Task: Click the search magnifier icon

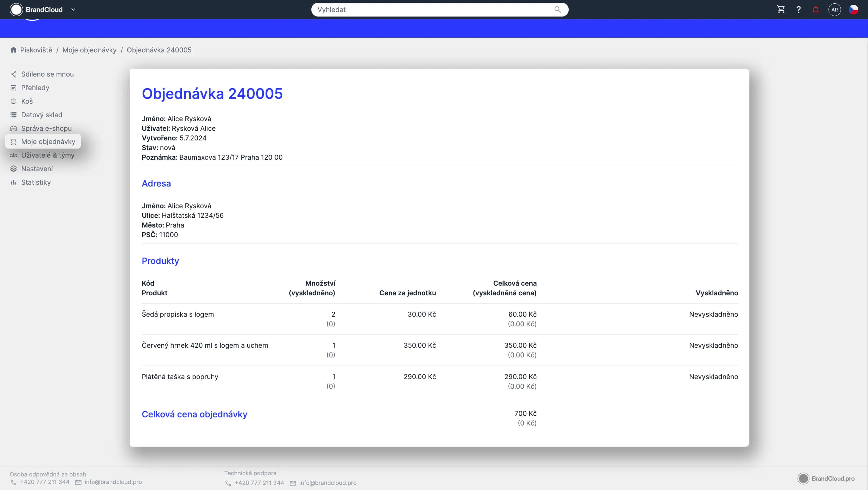Action: (558, 9)
